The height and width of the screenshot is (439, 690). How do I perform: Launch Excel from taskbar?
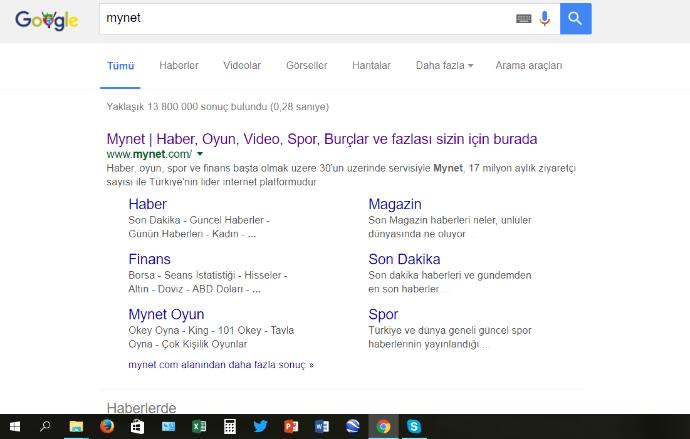[199, 426]
